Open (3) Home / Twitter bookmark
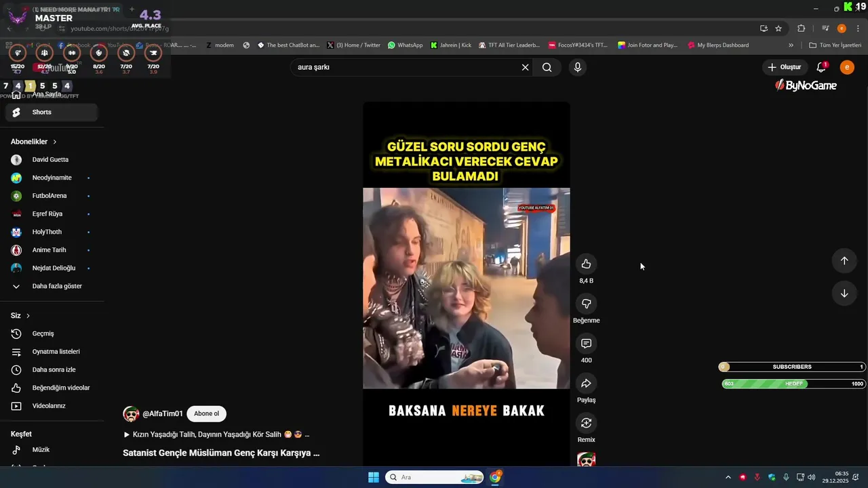This screenshot has height=488, width=868. coord(353,45)
